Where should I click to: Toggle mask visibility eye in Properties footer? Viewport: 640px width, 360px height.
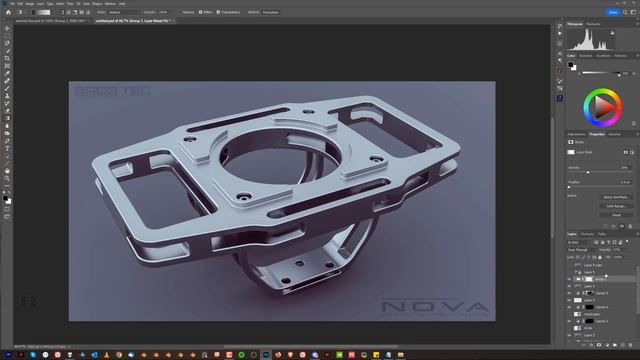point(622,226)
